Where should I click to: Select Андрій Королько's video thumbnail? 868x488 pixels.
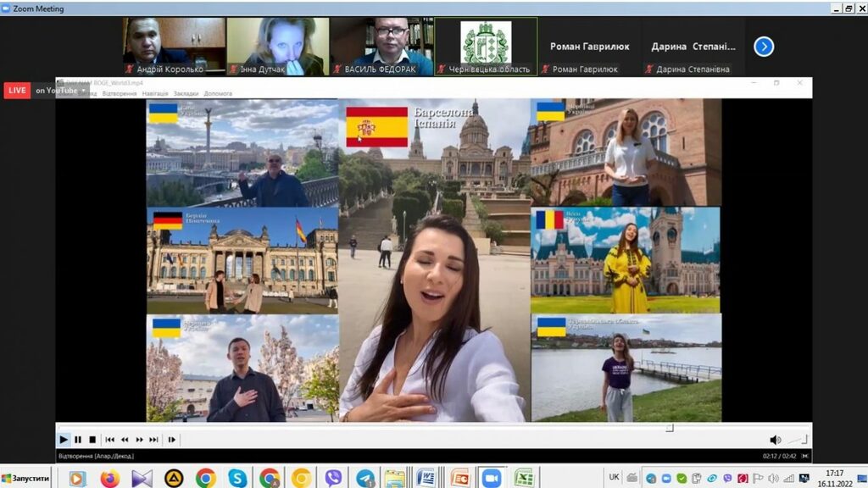[x=174, y=42]
